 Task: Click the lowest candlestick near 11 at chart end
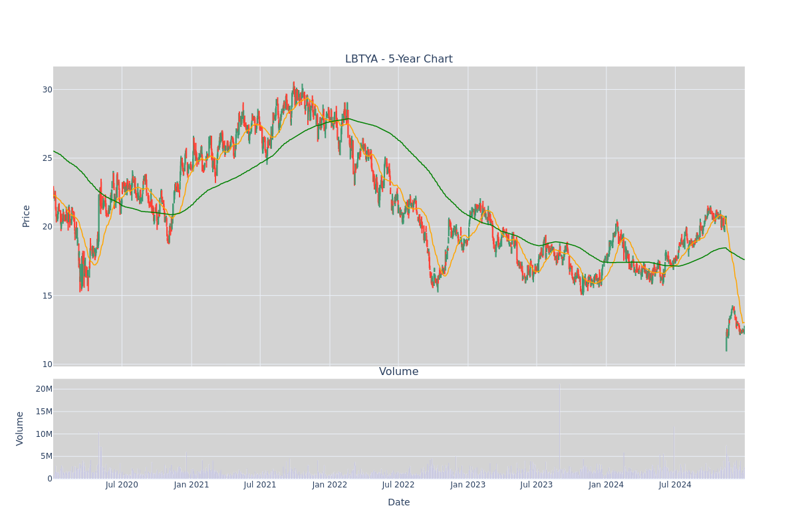pos(726,339)
